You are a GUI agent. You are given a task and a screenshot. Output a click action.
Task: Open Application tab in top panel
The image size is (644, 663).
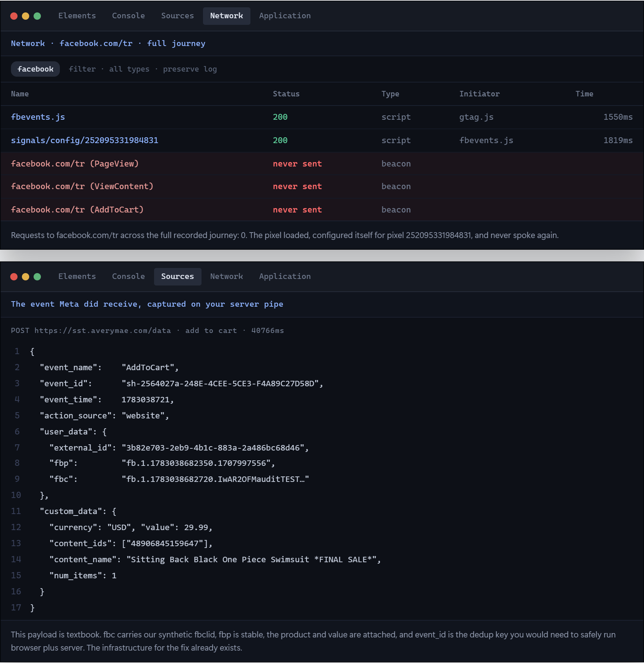point(285,16)
